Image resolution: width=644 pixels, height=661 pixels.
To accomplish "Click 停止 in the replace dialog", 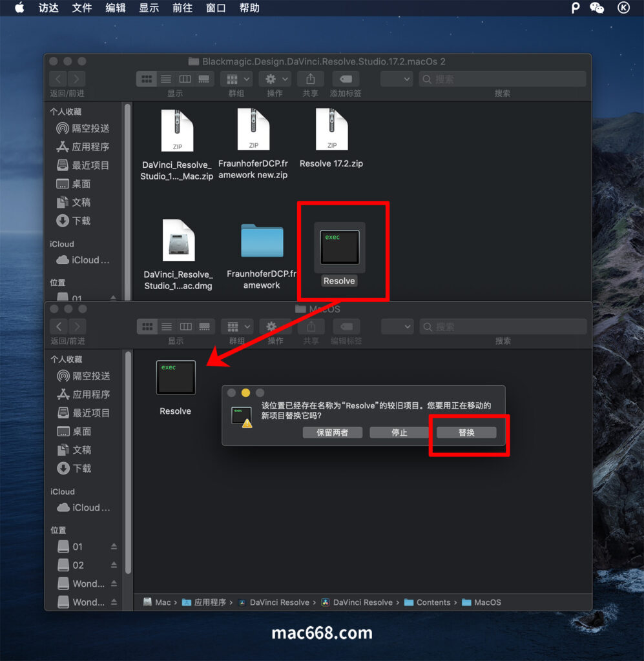I will 399,432.
